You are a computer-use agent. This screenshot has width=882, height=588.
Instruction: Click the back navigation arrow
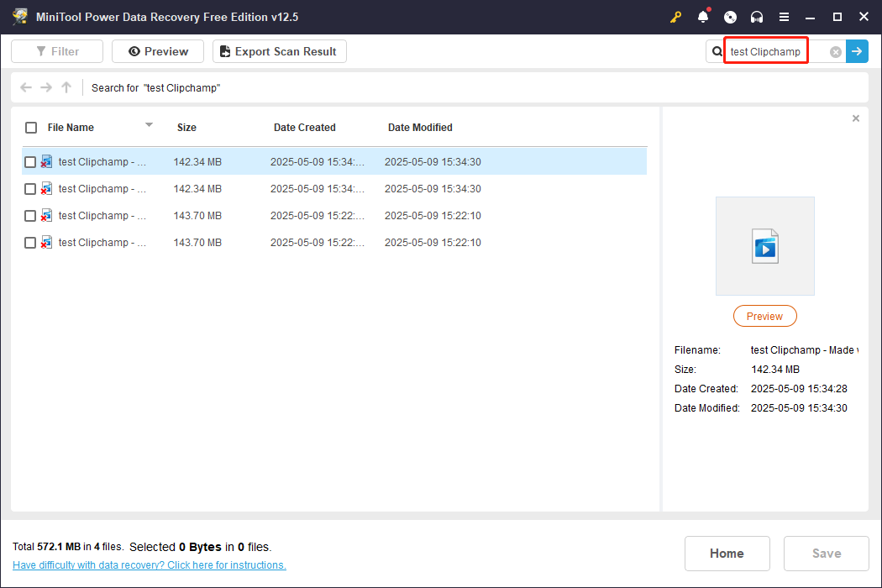[25, 87]
